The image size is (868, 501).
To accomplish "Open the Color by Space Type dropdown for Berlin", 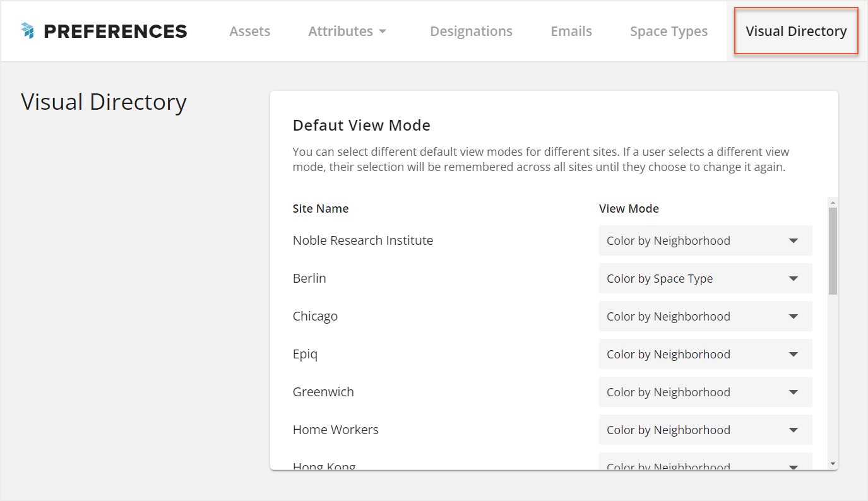I will pyautogui.click(x=705, y=278).
